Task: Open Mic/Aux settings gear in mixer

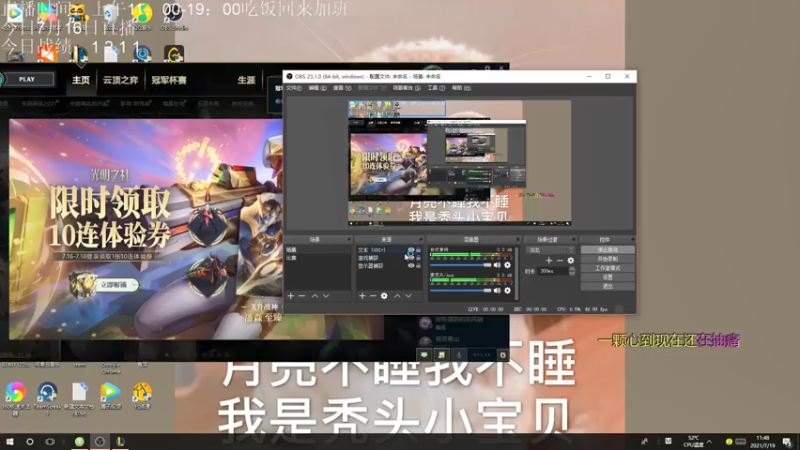Action: (507, 290)
